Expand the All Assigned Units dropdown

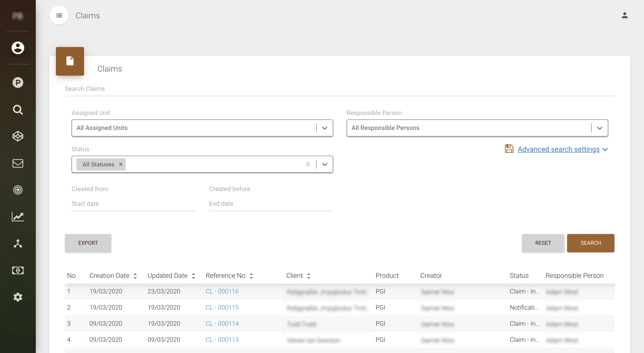click(x=324, y=128)
